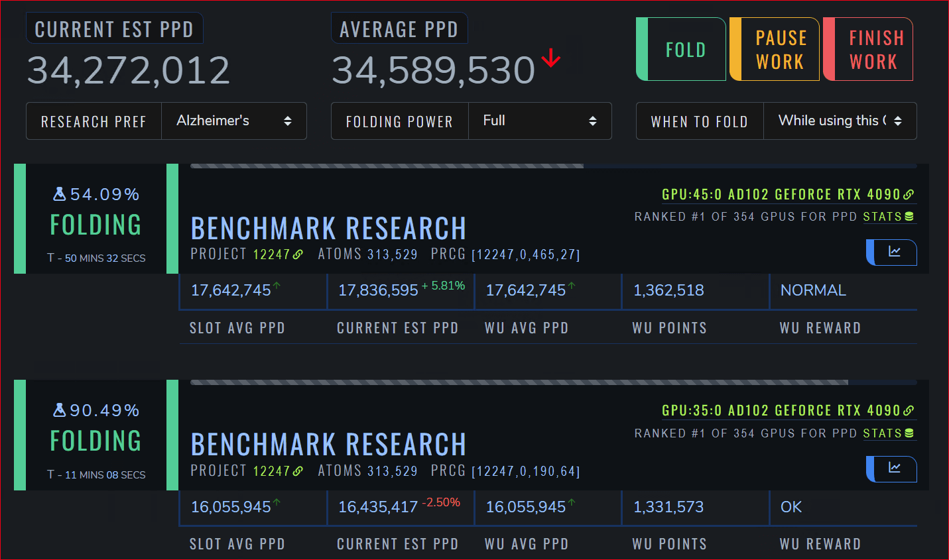949x560 pixels.
Task: Click the first slot's progress bar
Action: (x=552, y=166)
